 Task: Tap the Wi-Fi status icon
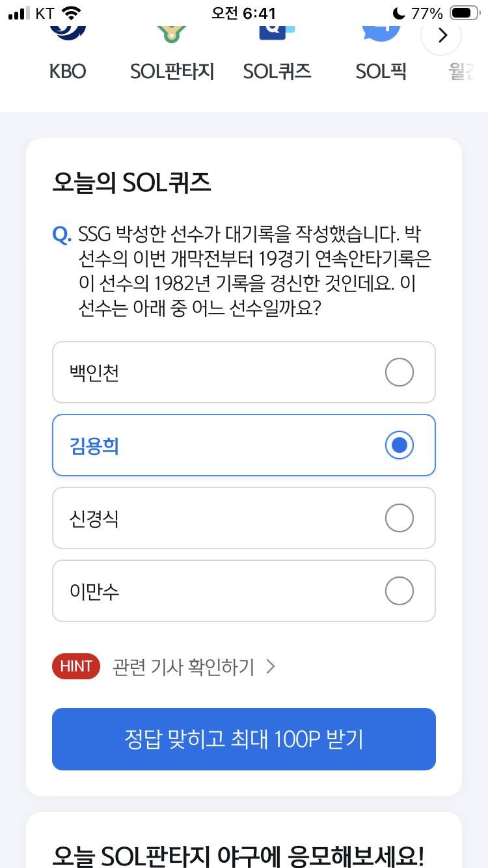point(72,13)
